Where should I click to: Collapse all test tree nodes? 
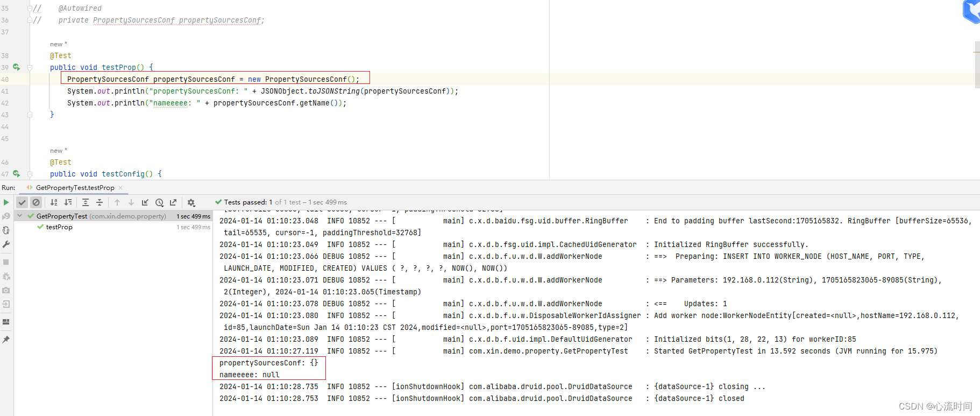click(x=100, y=202)
